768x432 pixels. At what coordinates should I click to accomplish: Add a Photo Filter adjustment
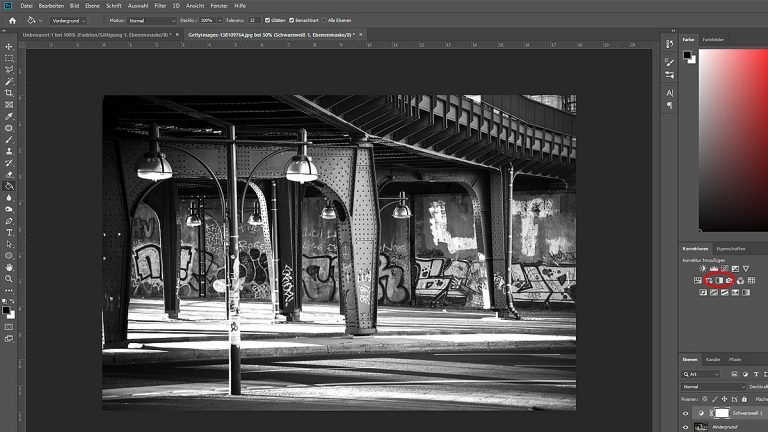(x=729, y=281)
